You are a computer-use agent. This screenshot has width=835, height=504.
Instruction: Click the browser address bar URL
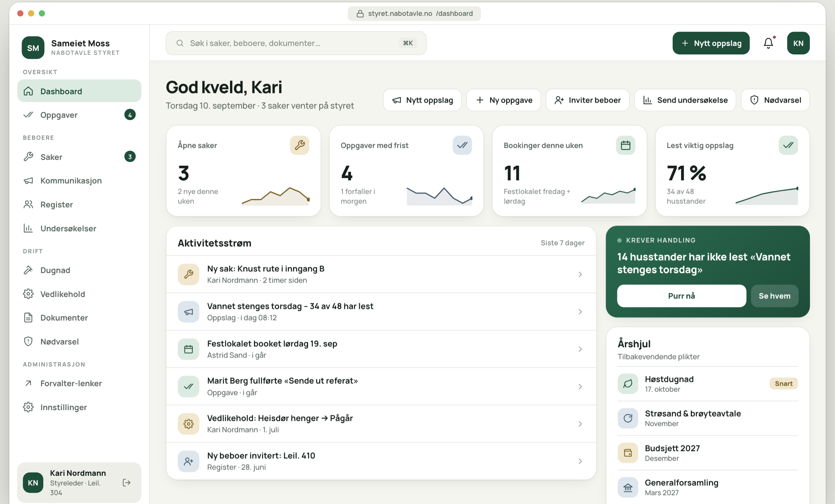[414, 14]
